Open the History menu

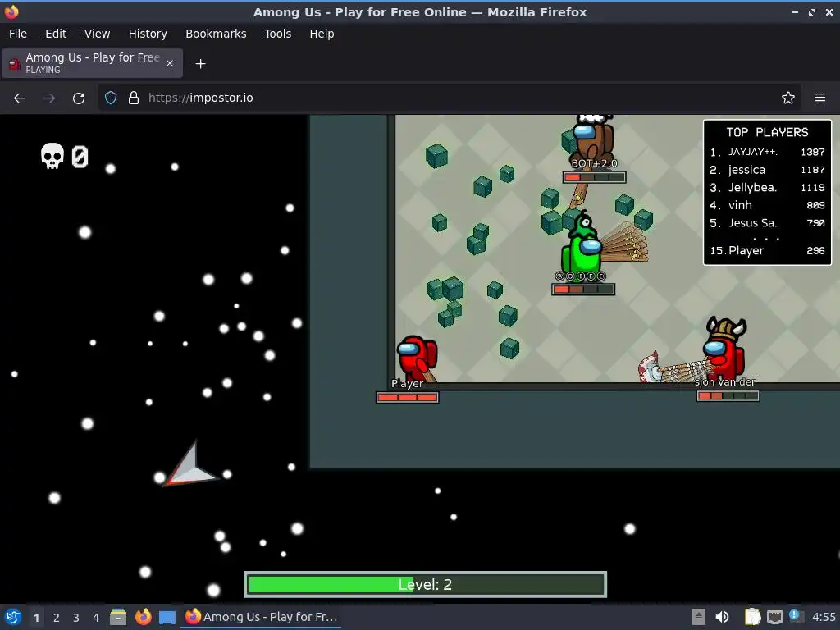coord(148,34)
